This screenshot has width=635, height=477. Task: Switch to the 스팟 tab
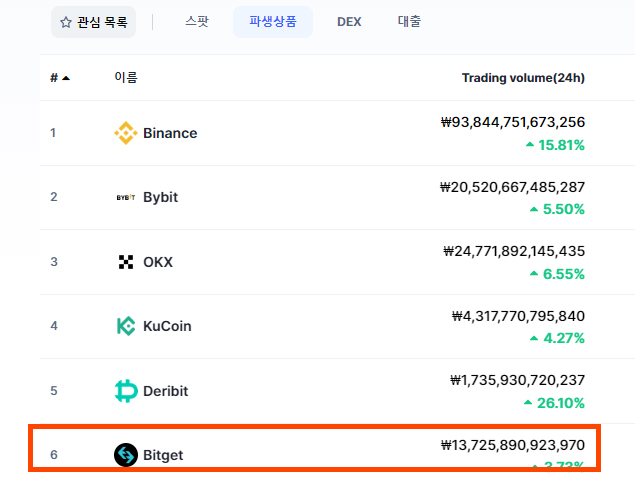pyautogui.click(x=197, y=21)
